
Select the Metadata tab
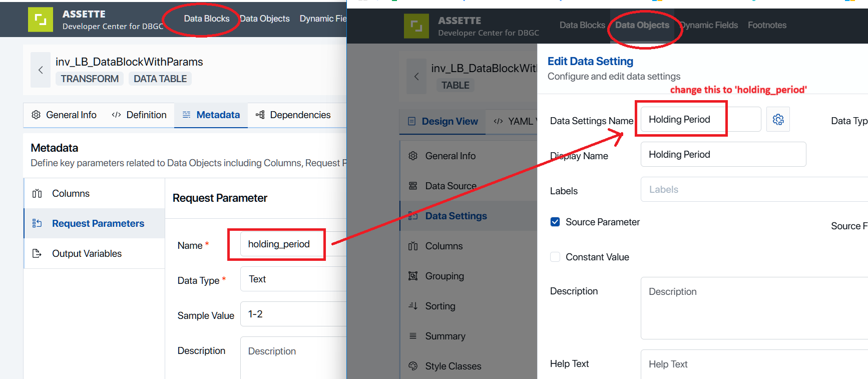pos(211,115)
